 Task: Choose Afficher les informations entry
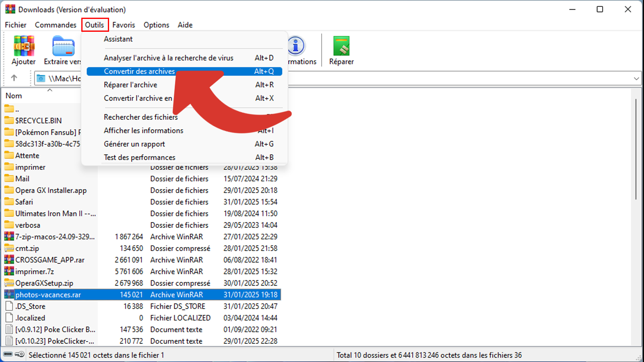pyautogui.click(x=184, y=130)
